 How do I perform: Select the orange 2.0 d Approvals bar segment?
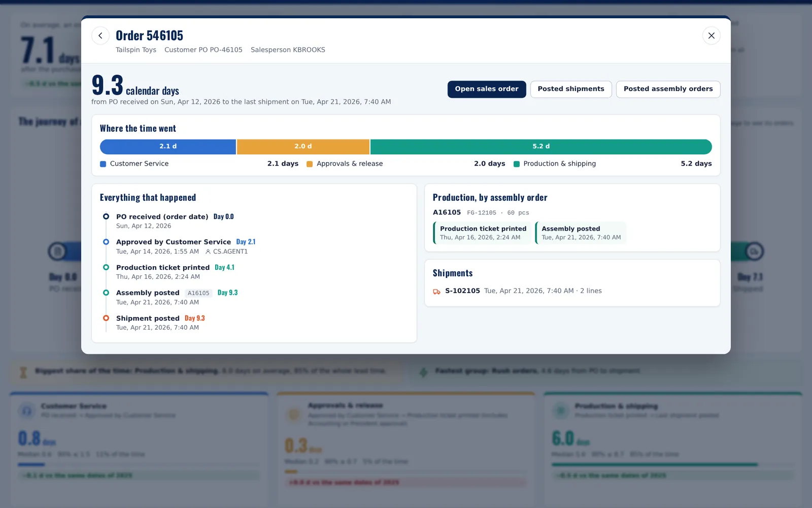(303, 146)
